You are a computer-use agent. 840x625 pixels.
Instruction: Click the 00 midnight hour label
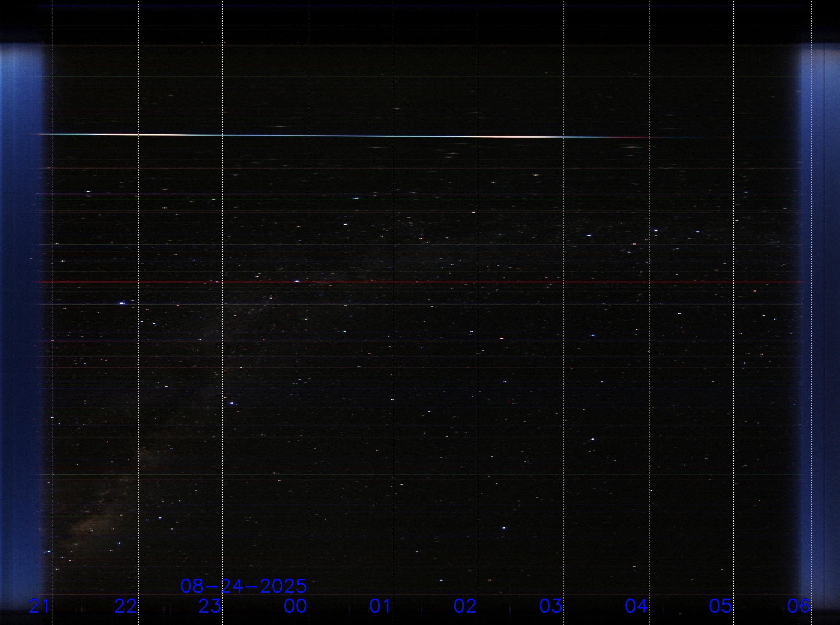(295, 606)
